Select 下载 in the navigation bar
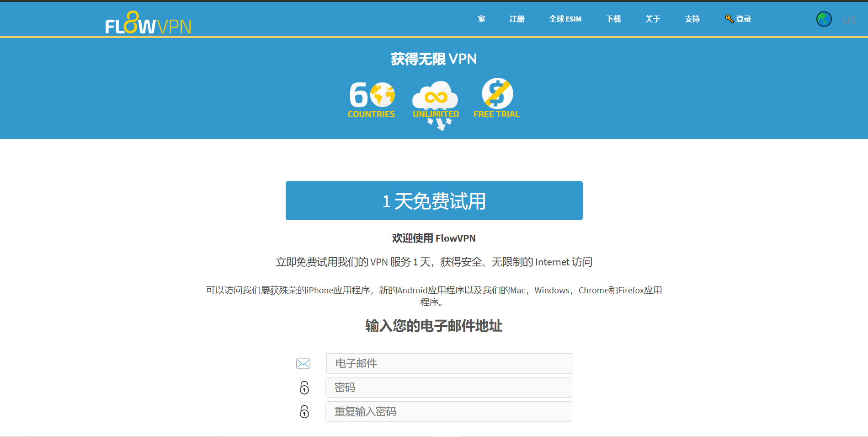Image resolution: width=868 pixels, height=437 pixels. click(613, 19)
